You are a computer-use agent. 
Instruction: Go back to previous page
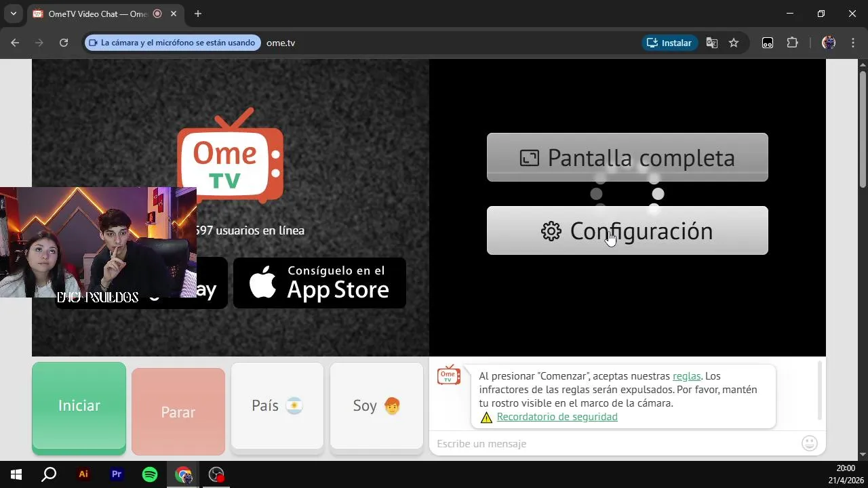15,43
